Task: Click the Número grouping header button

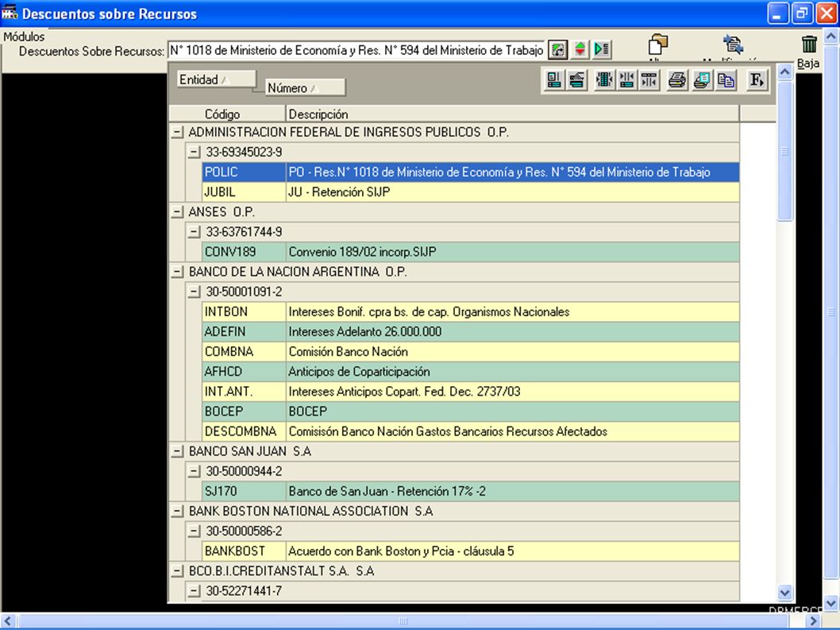Action: [306, 88]
